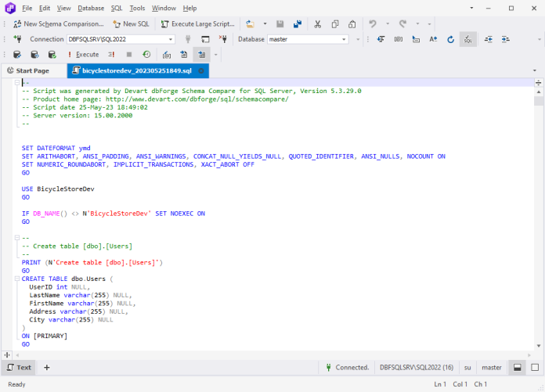Click the Disconnect plug icon with red X
The image size is (545, 392).
coord(223,39)
